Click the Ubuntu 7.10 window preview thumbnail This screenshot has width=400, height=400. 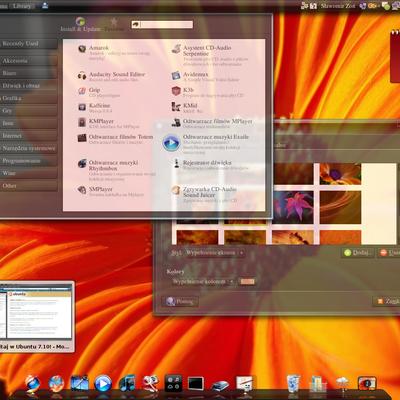[36, 311]
